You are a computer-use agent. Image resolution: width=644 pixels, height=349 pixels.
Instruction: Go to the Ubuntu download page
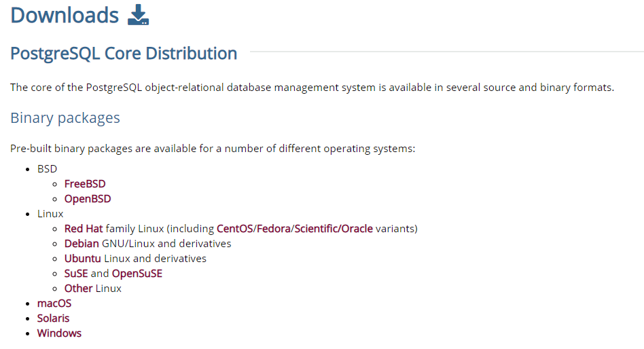click(83, 259)
